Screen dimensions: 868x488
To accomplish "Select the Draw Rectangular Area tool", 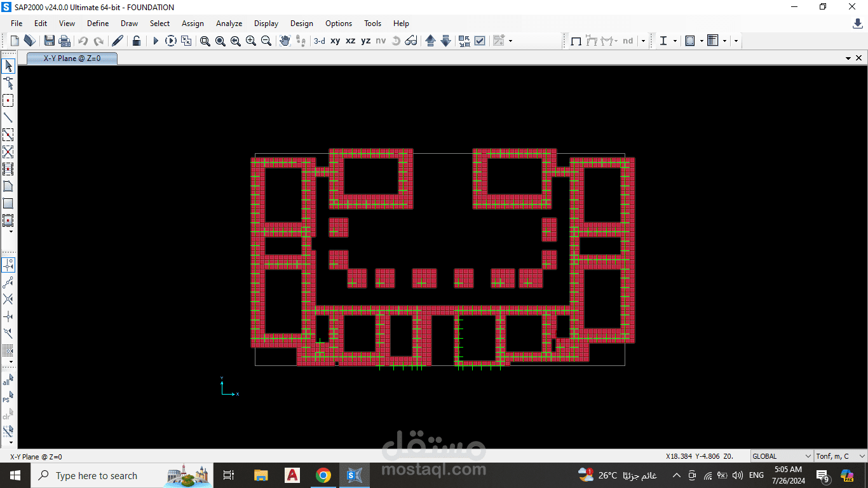I will point(8,203).
